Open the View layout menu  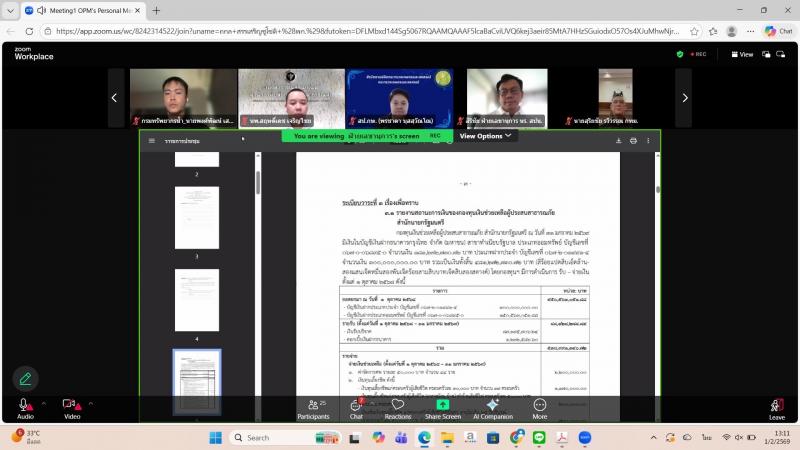tap(742, 54)
